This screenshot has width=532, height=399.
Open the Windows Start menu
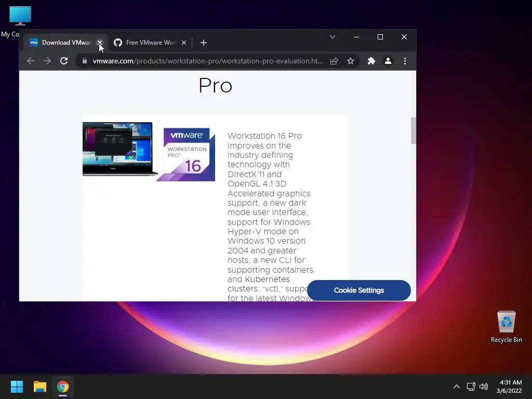click(17, 387)
